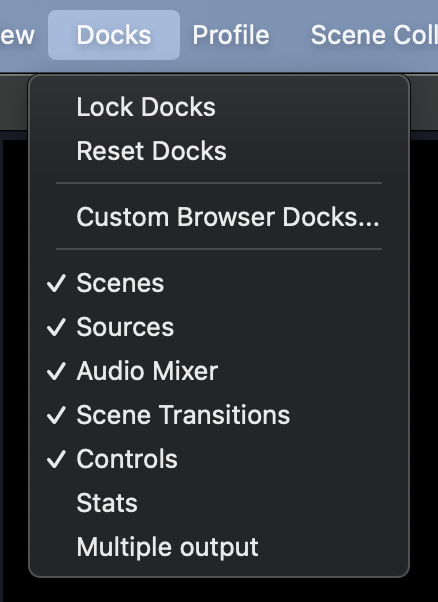This screenshot has width=438, height=602.
Task: Enable the Multiple output dock
Action: [219, 547]
